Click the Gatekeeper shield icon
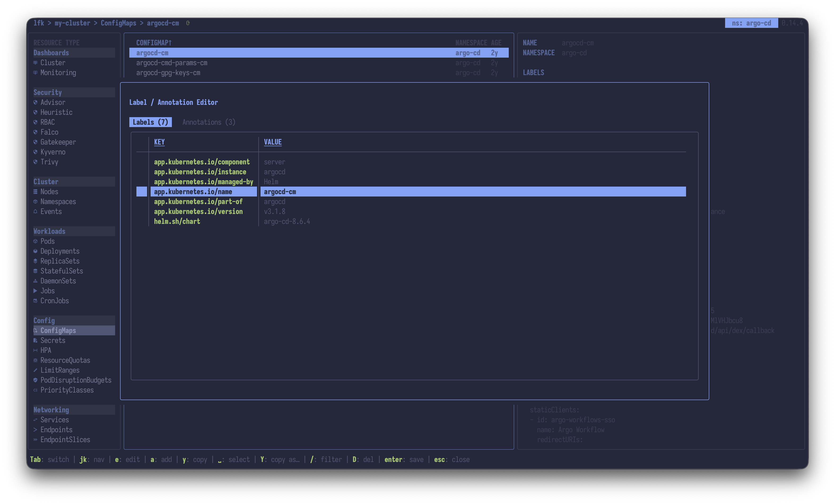 [35, 142]
